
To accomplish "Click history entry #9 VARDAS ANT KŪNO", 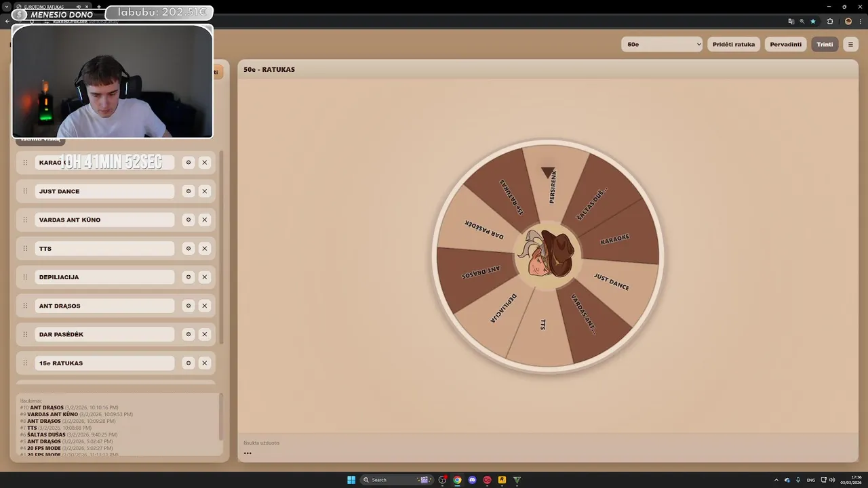I will pos(77,414).
